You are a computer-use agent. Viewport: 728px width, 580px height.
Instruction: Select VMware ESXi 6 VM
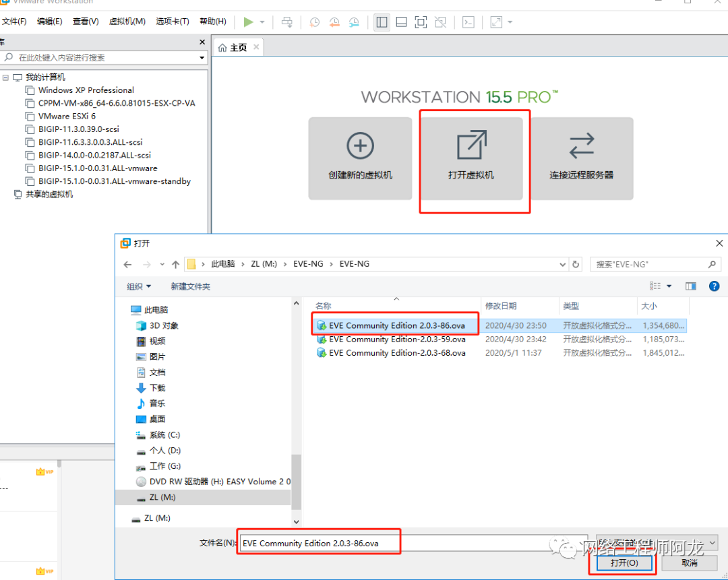click(x=67, y=116)
